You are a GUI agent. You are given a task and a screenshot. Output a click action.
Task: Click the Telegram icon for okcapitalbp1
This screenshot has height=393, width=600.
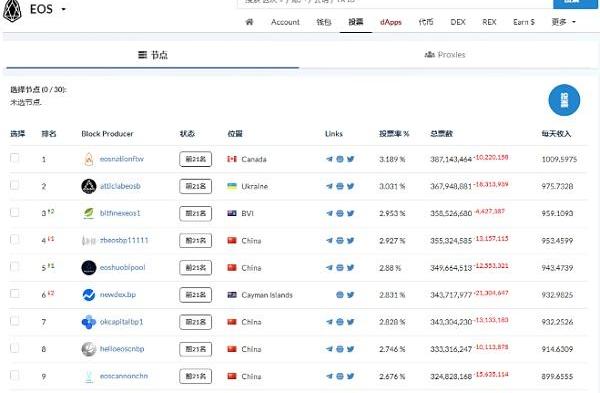[x=329, y=322]
